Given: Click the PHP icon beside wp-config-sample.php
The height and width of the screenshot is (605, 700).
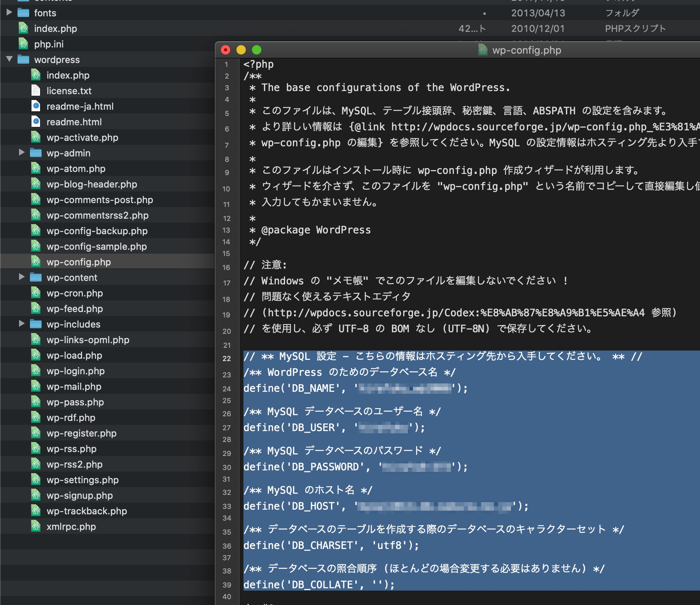Looking at the screenshot, I should pos(36,246).
